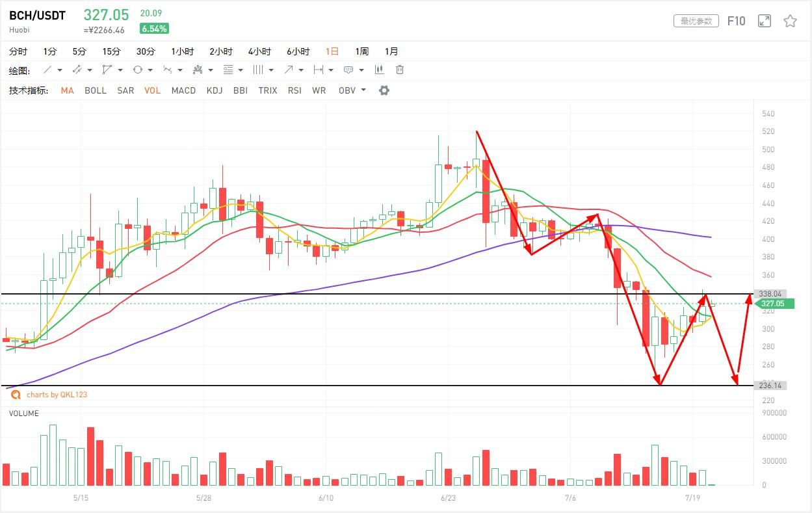Switch to the 30分 timeframe

click(146, 51)
